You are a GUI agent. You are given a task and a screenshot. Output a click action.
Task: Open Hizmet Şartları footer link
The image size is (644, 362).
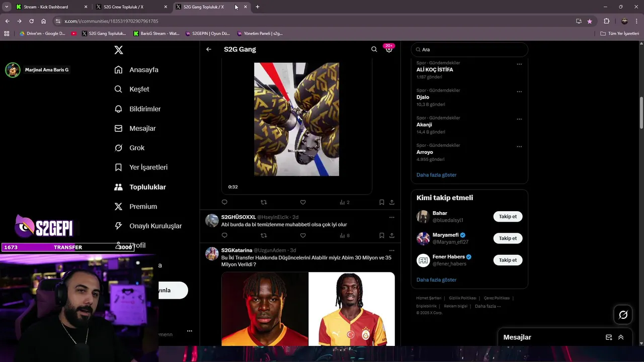(429, 298)
